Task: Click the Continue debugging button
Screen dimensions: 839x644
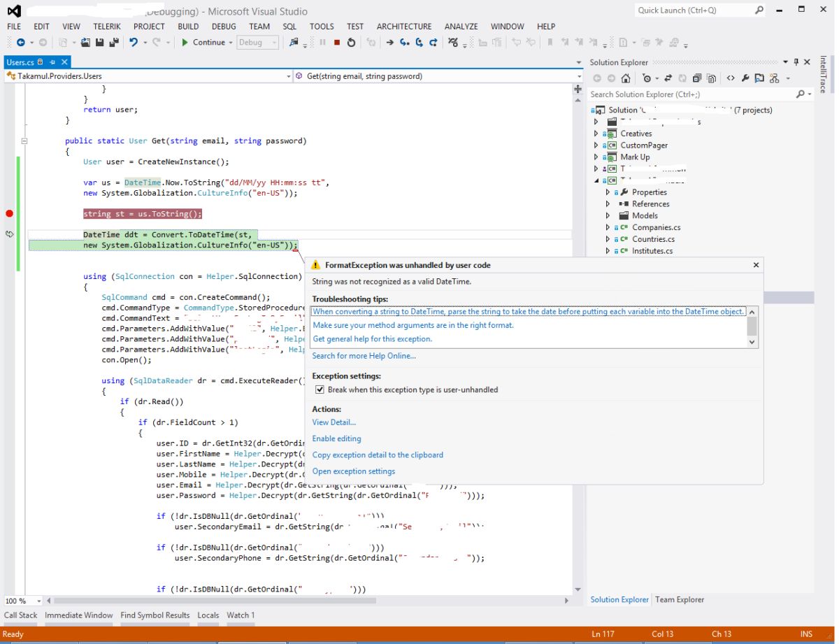Action: click(x=203, y=43)
